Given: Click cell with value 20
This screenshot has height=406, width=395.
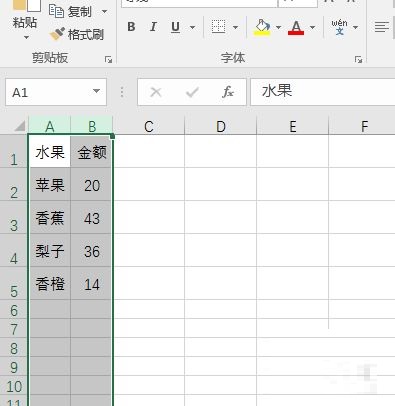Looking at the screenshot, I should pyautogui.click(x=92, y=184).
